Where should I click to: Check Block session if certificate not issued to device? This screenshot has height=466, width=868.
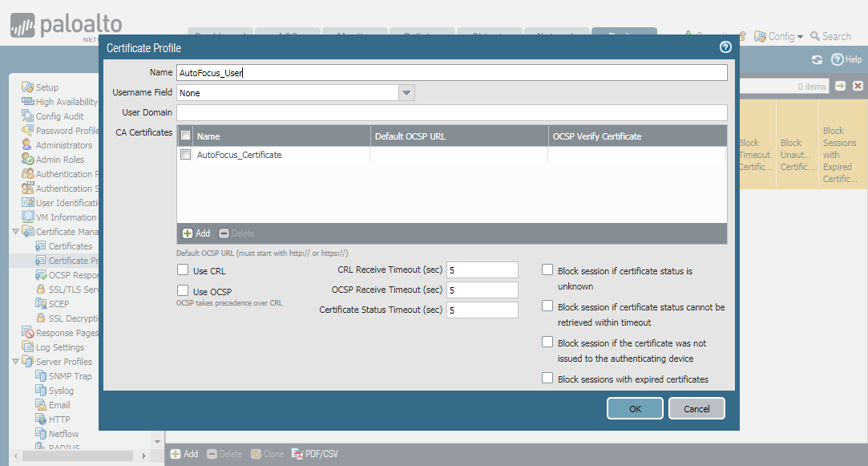click(x=547, y=342)
